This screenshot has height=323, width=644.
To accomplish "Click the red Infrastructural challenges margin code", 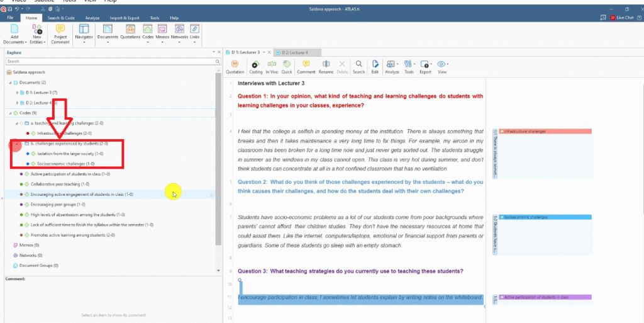I will click(542, 132).
